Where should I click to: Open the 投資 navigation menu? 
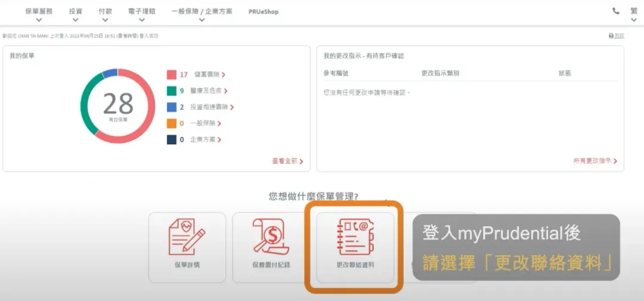click(x=76, y=11)
